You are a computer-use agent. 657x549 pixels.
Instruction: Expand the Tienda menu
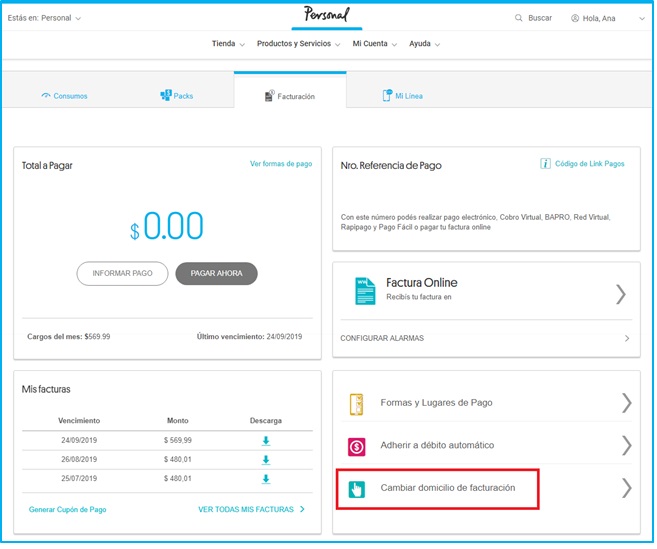point(229,44)
